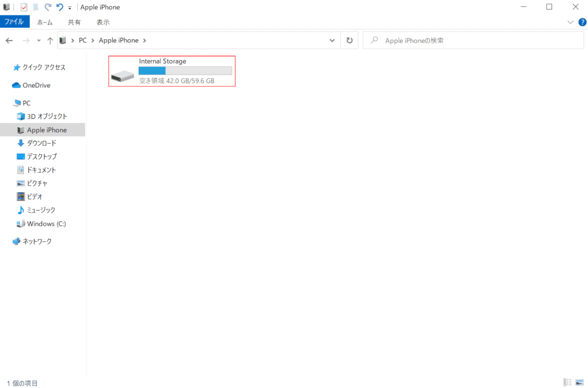Go up one level with up arrow
The image size is (588, 388).
(x=50, y=41)
